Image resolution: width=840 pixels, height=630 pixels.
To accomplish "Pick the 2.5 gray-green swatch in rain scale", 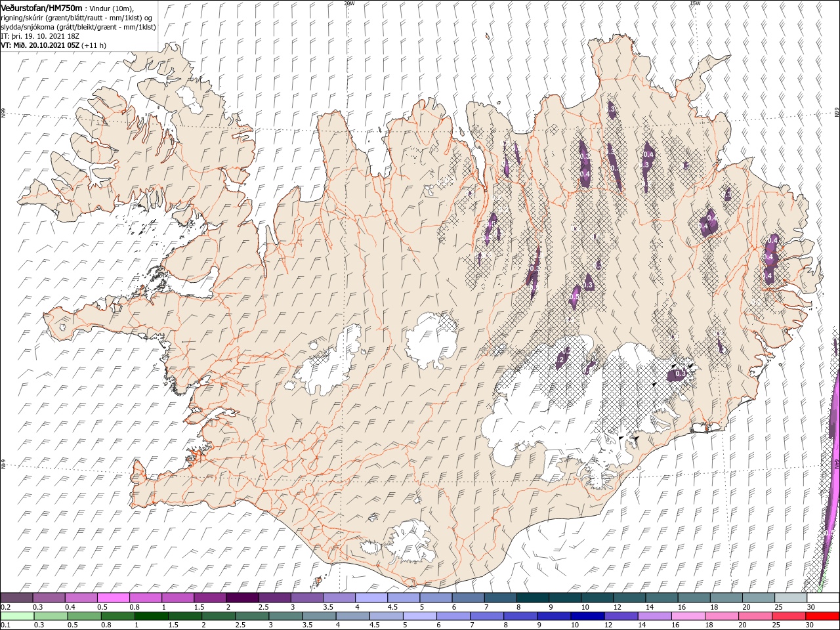I will click(252, 616).
